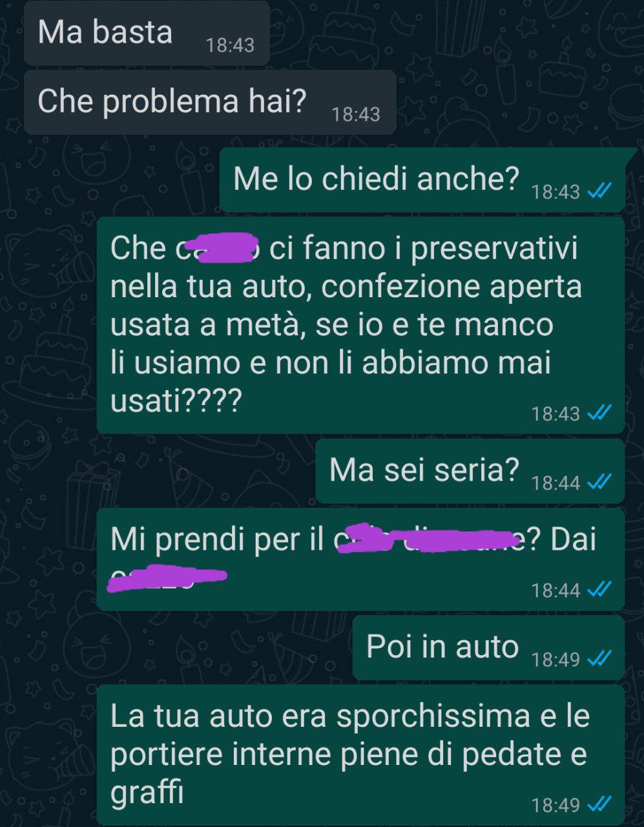Click the empty chat wallpaper beside 'Ma basta'

[452, 32]
